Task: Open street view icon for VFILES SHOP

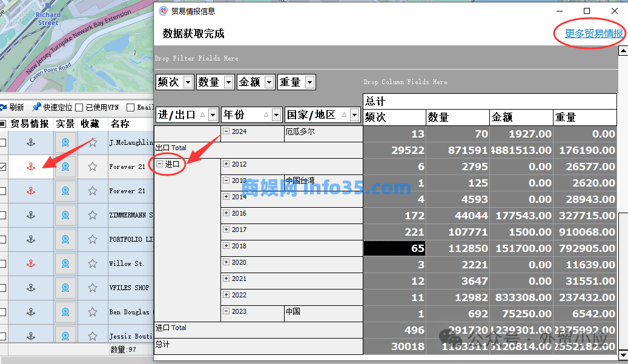Action: click(65, 288)
